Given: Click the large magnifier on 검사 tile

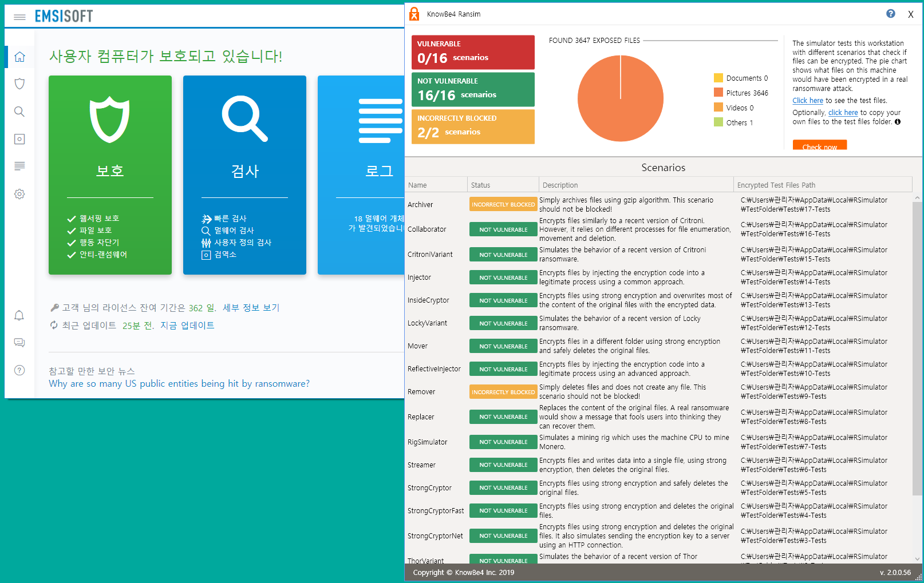Looking at the screenshot, I should pos(245,118).
